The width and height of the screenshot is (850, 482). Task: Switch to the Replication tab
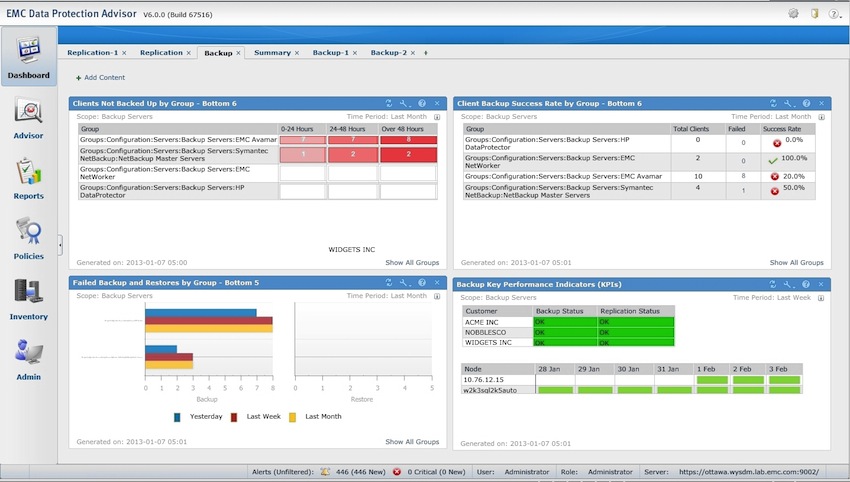click(161, 53)
